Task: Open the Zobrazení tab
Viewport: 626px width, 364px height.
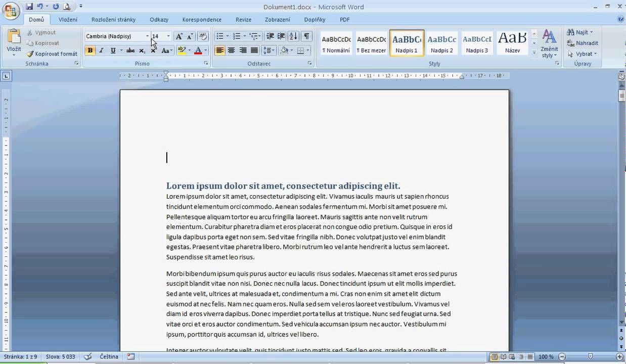Action: point(277,20)
